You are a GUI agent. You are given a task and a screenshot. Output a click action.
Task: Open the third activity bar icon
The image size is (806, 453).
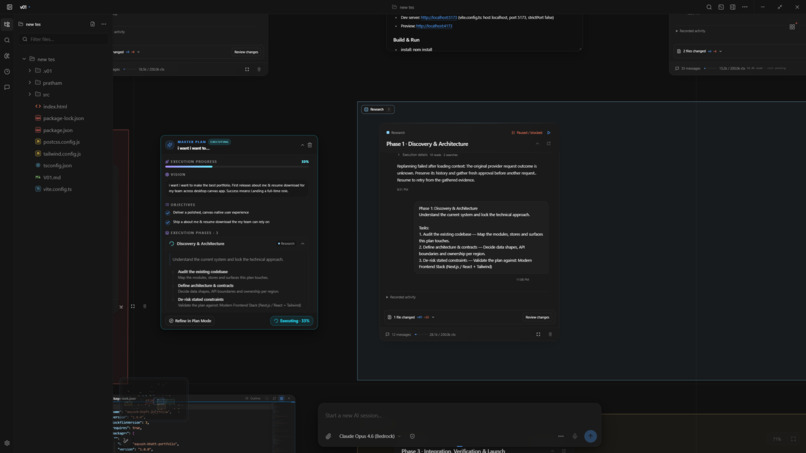7,56
